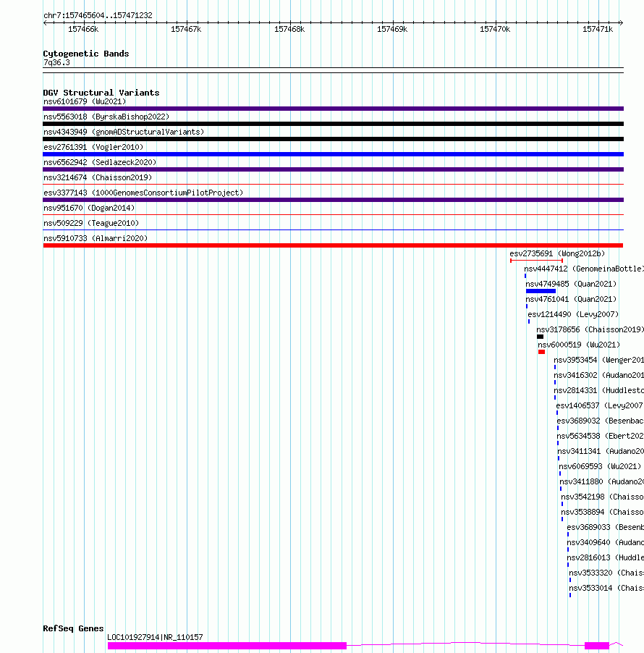Click the red bar under nsv5910733 (Almarri2020)

[333, 245]
